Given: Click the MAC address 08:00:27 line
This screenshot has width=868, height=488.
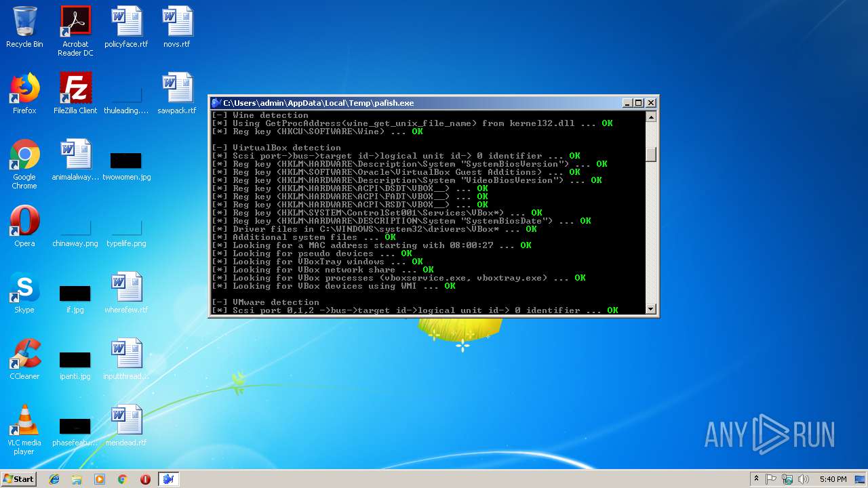Looking at the screenshot, I should tap(372, 245).
